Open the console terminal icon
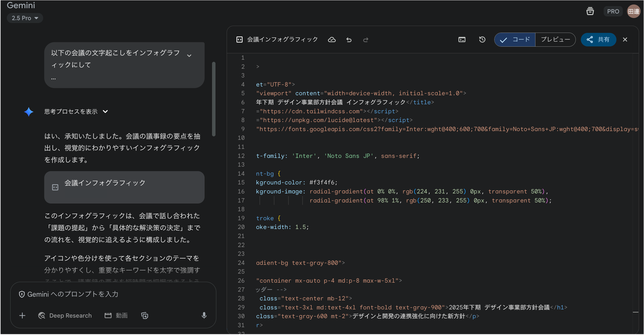644x335 pixels. pyautogui.click(x=462, y=40)
